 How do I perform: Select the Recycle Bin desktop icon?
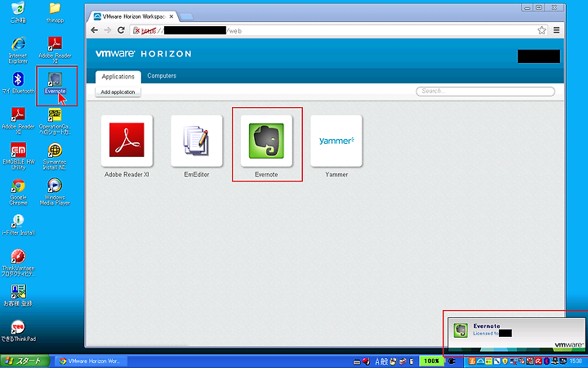[x=18, y=12]
